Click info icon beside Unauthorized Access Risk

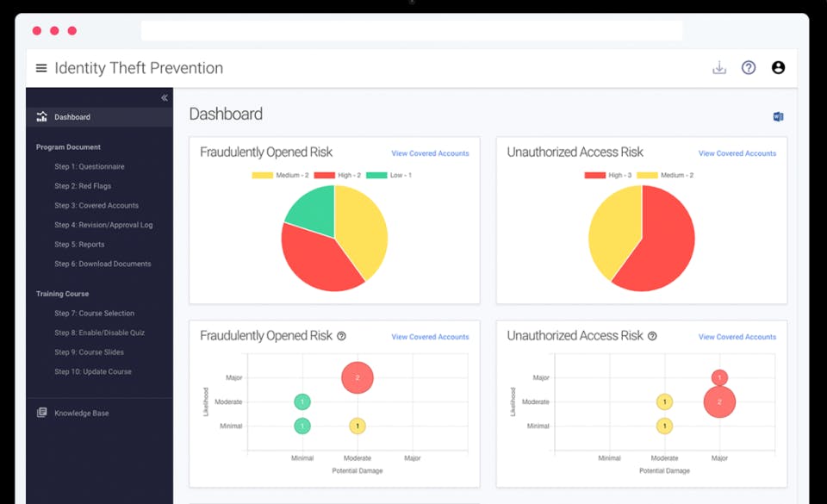[652, 336]
